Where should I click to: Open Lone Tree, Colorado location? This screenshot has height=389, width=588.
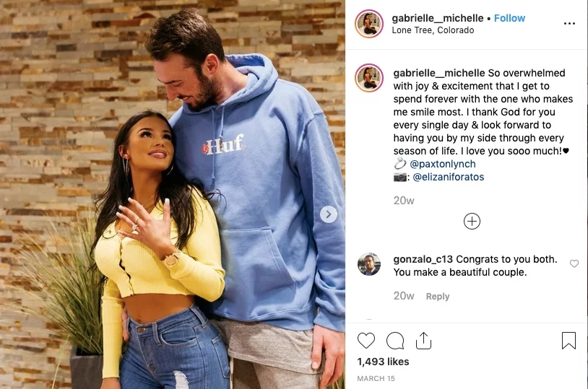pos(433,30)
